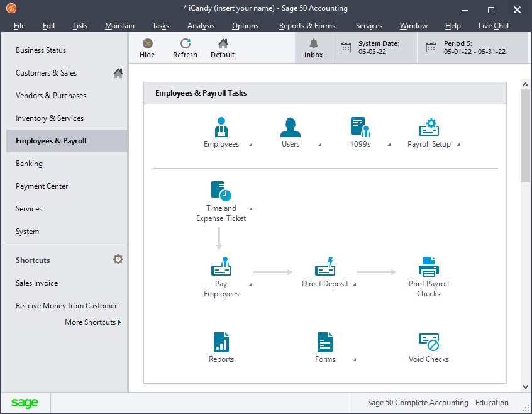532x414 pixels.
Task: Customize Shortcuts via the gear icon
Action: 118,260
